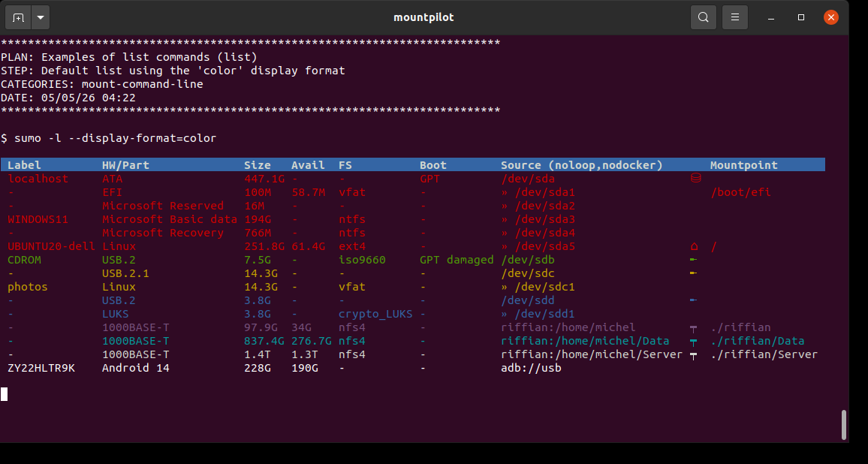
Task: Open the new tab dropdown arrow
Action: pyautogui.click(x=41, y=17)
